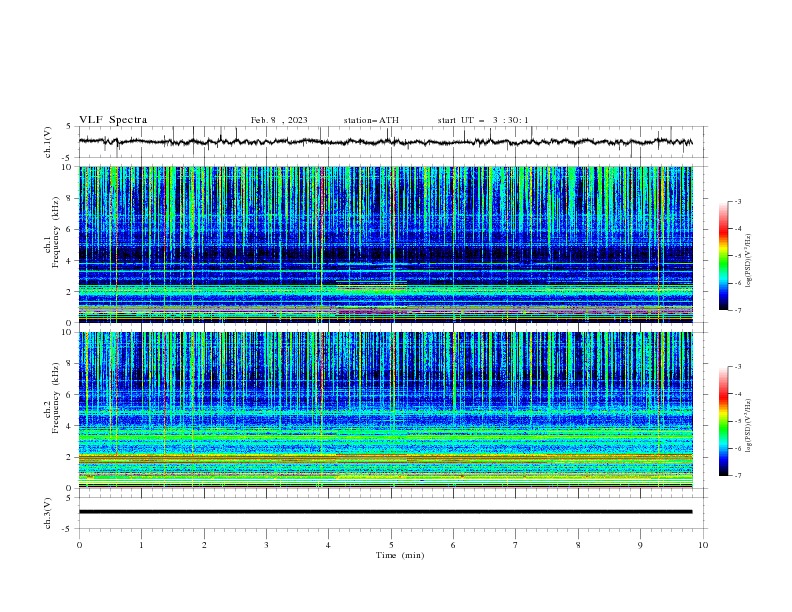Viewport: 792px width, 612px height.
Task: Click the time axis tick label '0'
Action: pos(79,545)
